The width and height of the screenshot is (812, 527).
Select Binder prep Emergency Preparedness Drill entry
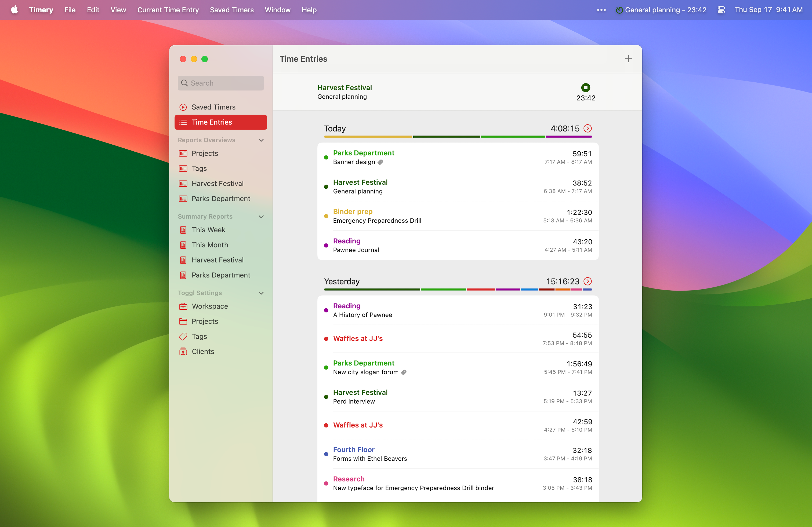[x=458, y=216]
